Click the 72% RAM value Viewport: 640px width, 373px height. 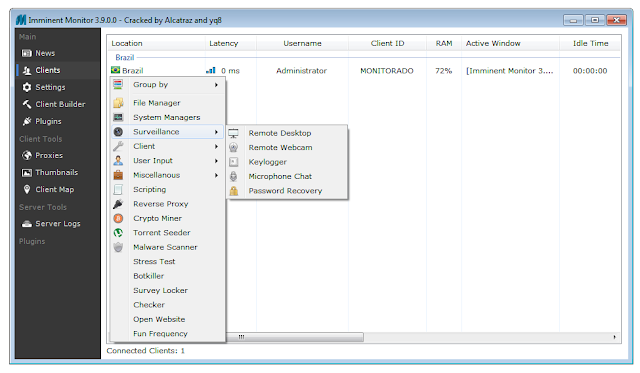444,71
